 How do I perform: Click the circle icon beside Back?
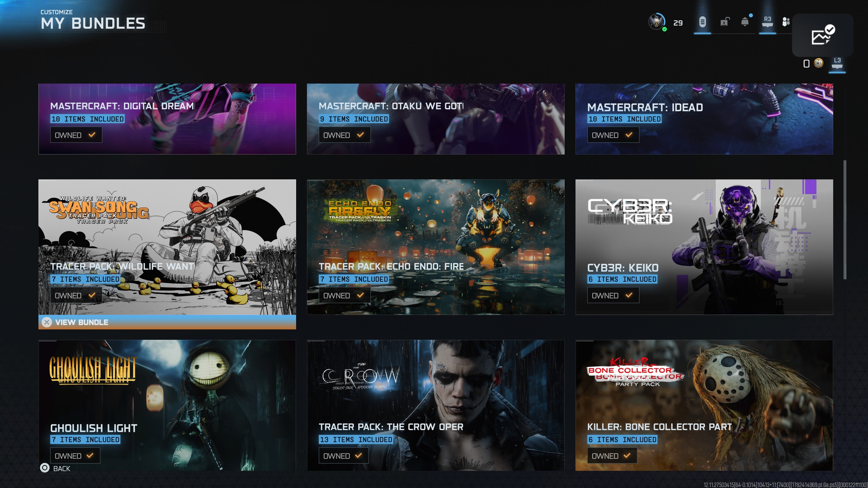pos(45,468)
